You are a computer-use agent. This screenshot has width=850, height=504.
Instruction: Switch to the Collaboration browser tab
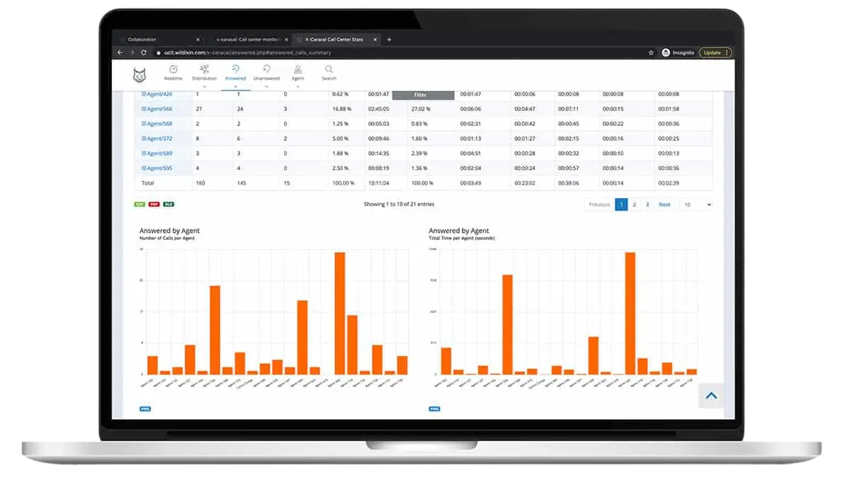point(157,40)
